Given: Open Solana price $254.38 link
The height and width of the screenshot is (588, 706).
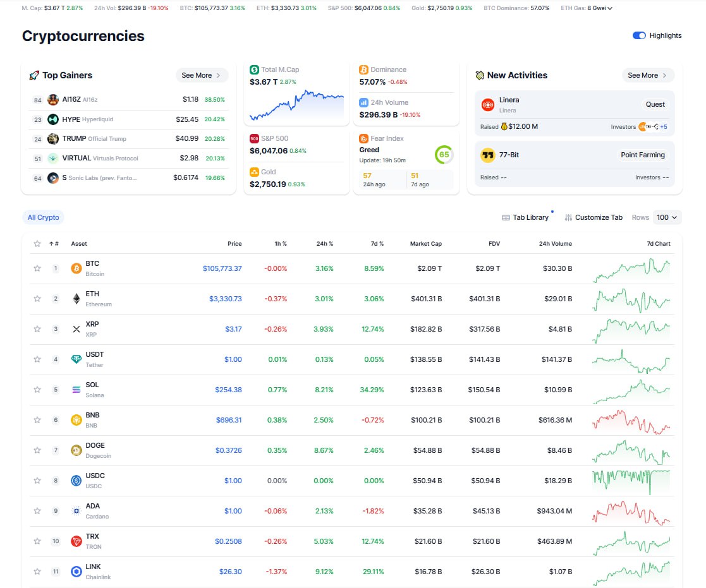Looking at the screenshot, I should point(228,390).
